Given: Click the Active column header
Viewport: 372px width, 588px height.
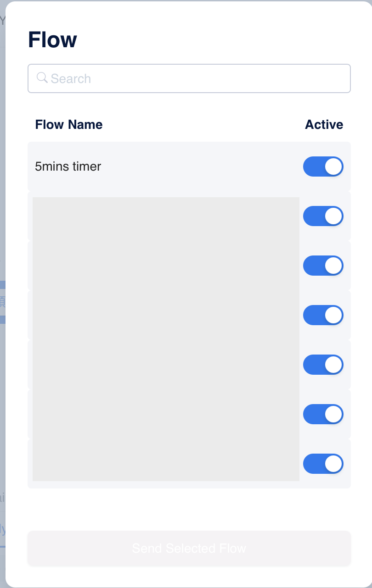Looking at the screenshot, I should 324,125.
